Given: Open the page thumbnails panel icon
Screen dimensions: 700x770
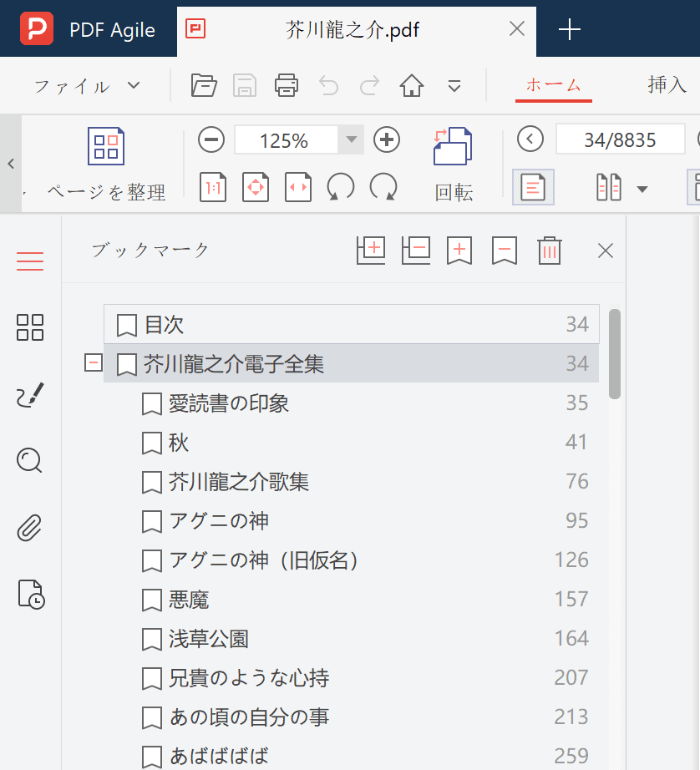Looking at the screenshot, I should tap(29, 328).
